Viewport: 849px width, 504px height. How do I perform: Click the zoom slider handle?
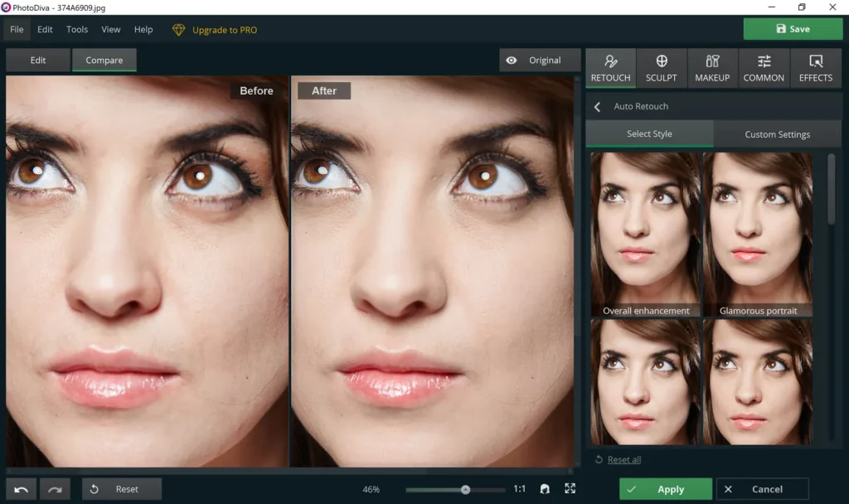tap(465, 489)
